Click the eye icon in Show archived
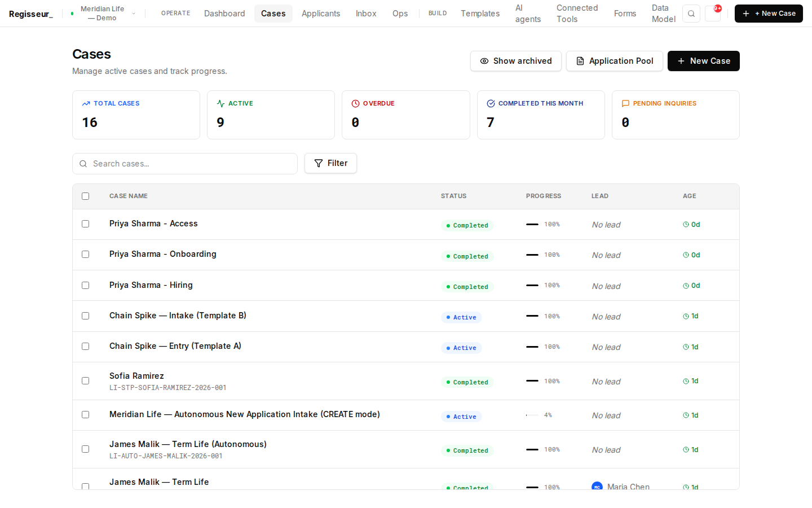This screenshot has height=508, width=812. 484,61
